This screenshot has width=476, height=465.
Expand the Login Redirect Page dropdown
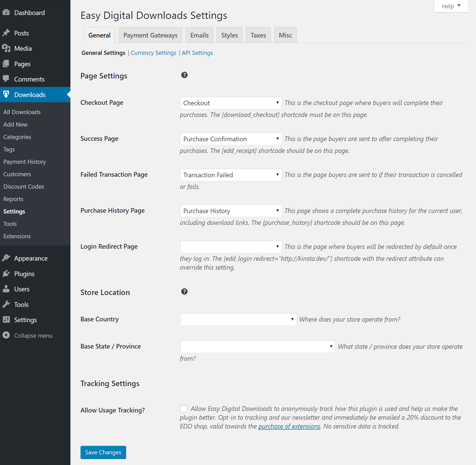tap(230, 247)
